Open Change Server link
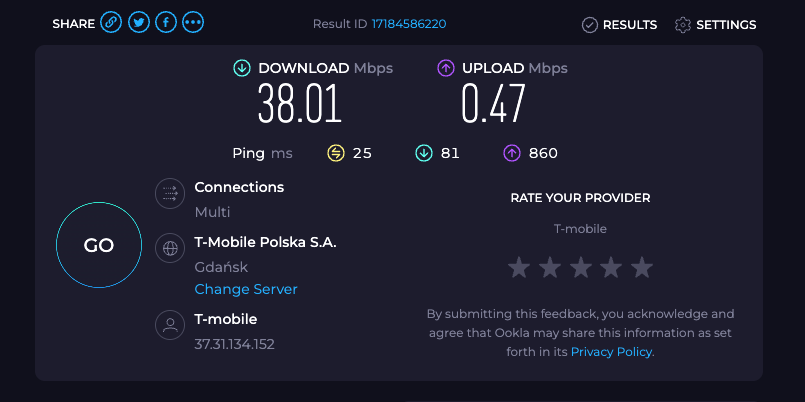805x402 pixels. click(x=246, y=289)
